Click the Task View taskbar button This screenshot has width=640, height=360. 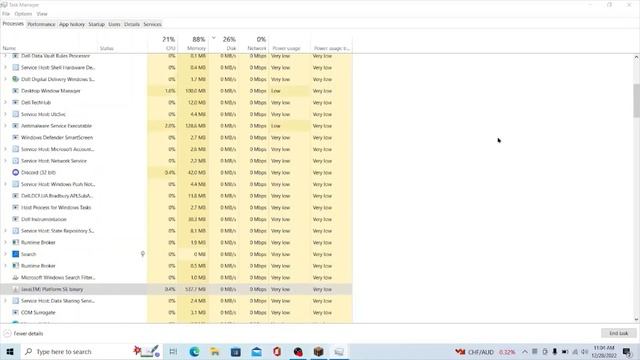click(173, 351)
